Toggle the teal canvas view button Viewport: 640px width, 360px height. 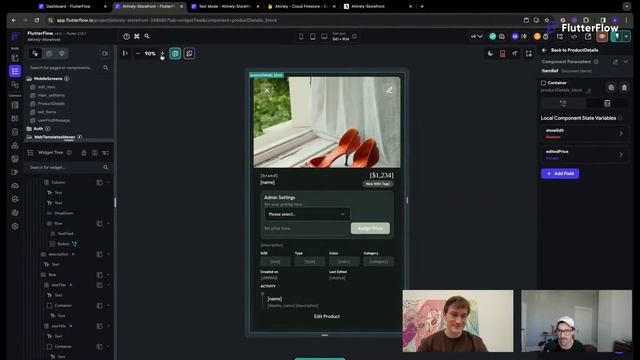coord(175,53)
